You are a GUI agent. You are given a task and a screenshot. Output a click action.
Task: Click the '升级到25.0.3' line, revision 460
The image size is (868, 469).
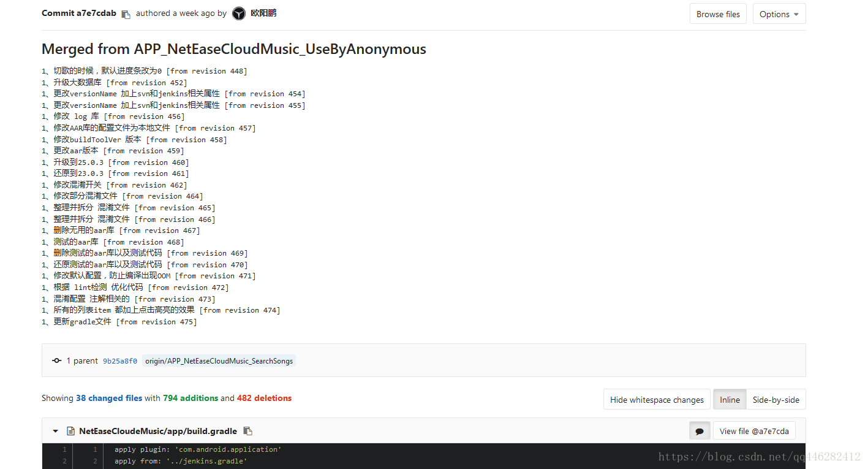pos(115,162)
